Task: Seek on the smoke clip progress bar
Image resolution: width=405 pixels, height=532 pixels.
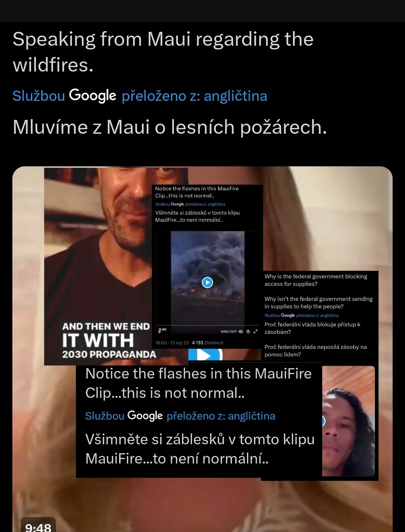Action: 207,325
